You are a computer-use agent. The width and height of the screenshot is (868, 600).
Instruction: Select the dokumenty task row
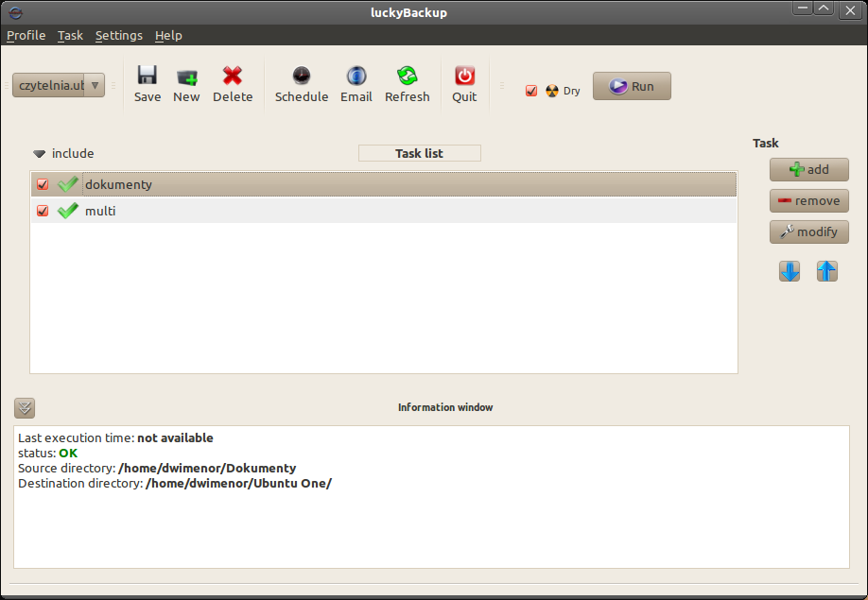tap(384, 184)
